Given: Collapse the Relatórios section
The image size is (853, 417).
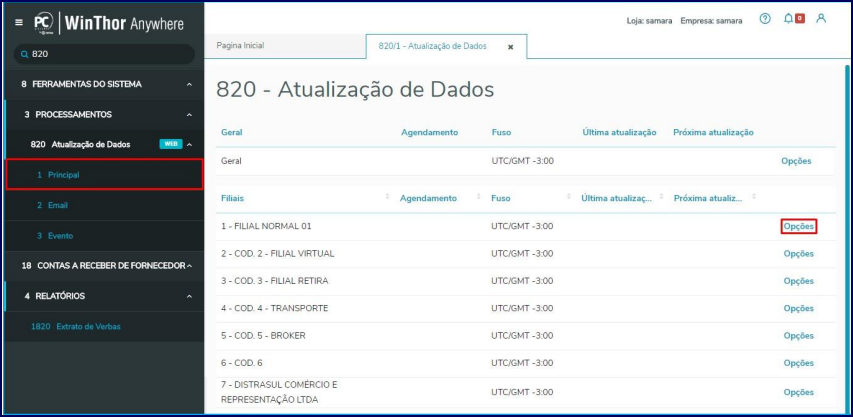Looking at the screenshot, I should tap(189, 296).
